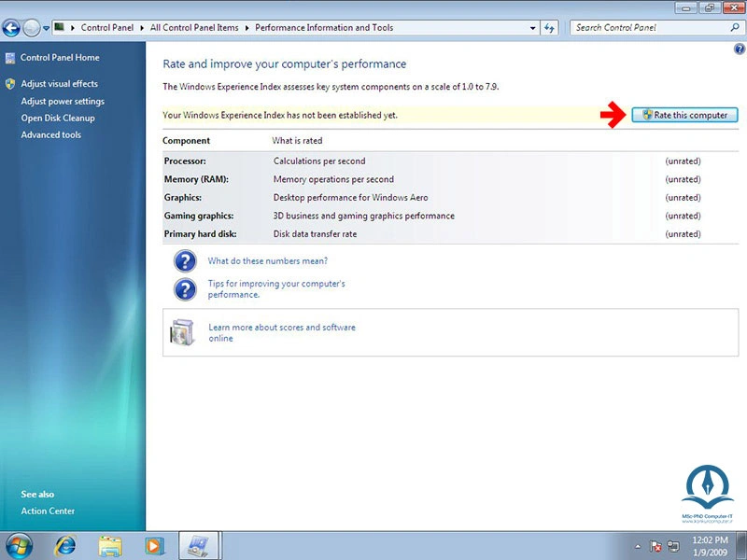Screen dimensions: 747x560
Task: Click the Back navigation arrow
Action: [x=11, y=28]
